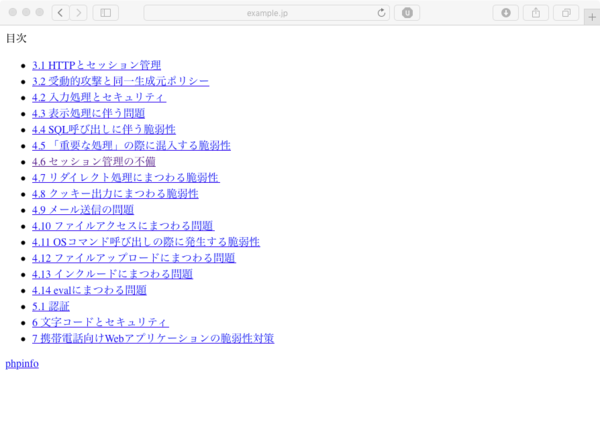The image size is (600, 440).
Task: Open link 7 携帯電話向けWebアプリケーションの脆弱性対策
Action: tap(153, 339)
